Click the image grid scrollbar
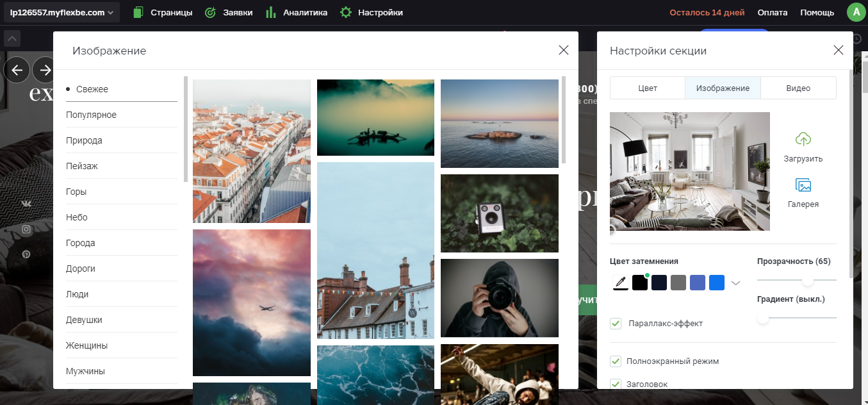Image resolution: width=868 pixels, height=405 pixels. (x=564, y=120)
